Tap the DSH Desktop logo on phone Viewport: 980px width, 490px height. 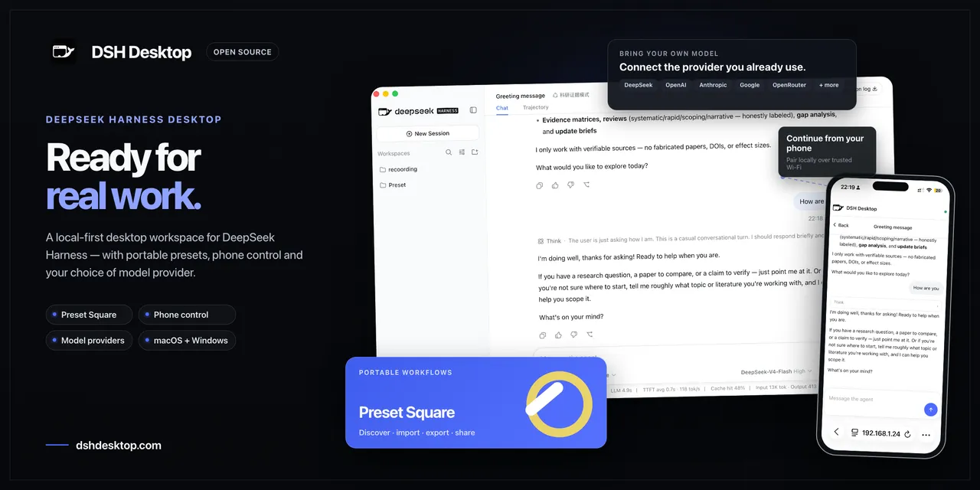838,207
